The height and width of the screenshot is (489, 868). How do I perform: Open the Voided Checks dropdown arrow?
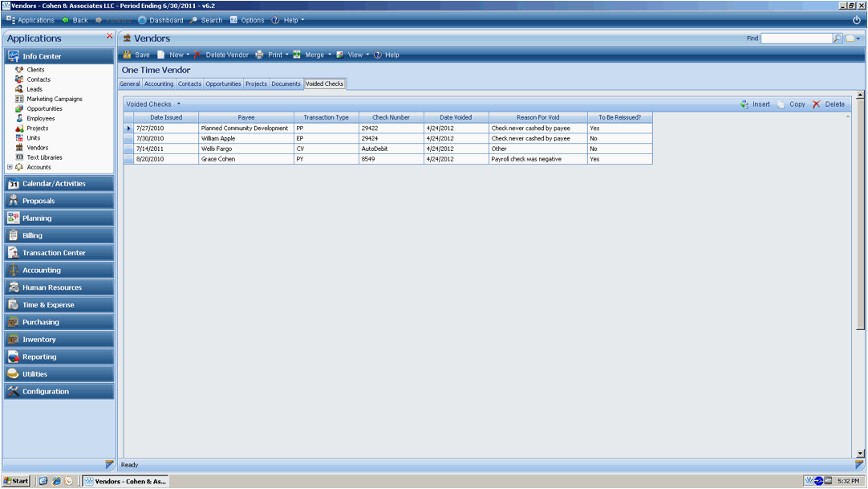[x=179, y=104]
